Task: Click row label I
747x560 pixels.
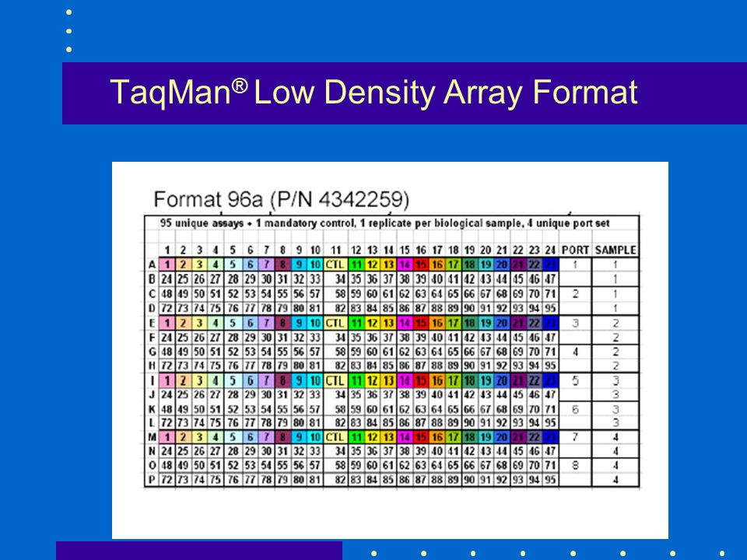Action: click(152, 380)
